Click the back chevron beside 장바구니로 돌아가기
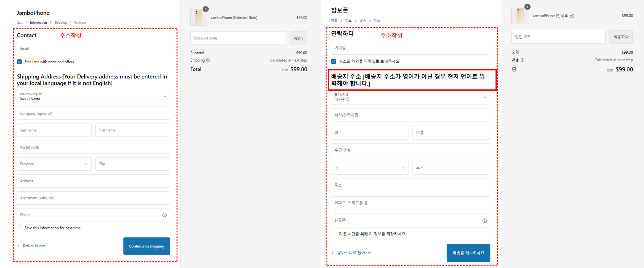The height and width of the screenshot is (268, 644). coord(333,253)
